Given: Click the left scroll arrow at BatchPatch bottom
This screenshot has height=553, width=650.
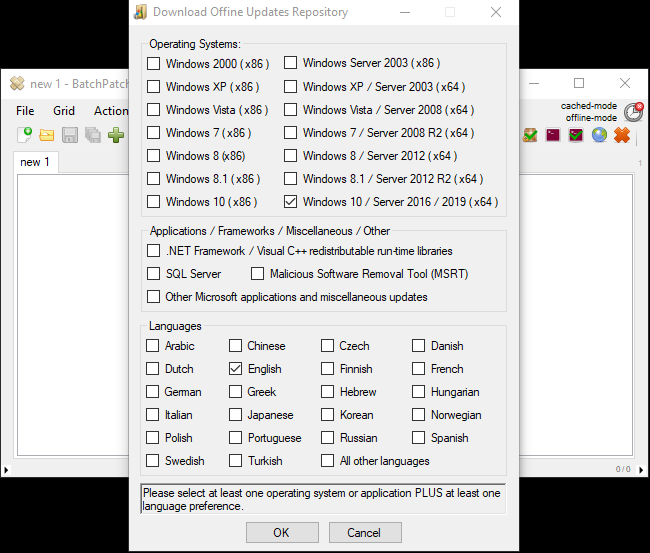Looking at the screenshot, I should [6, 470].
